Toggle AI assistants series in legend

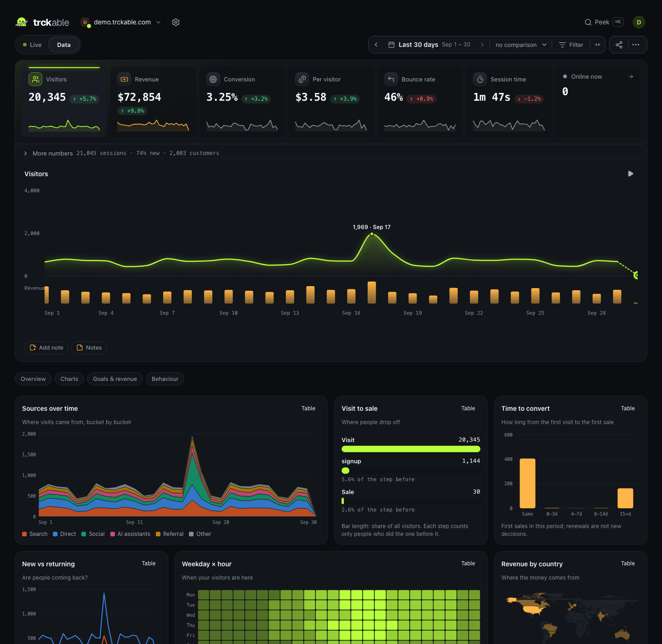[x=130, y=534]
